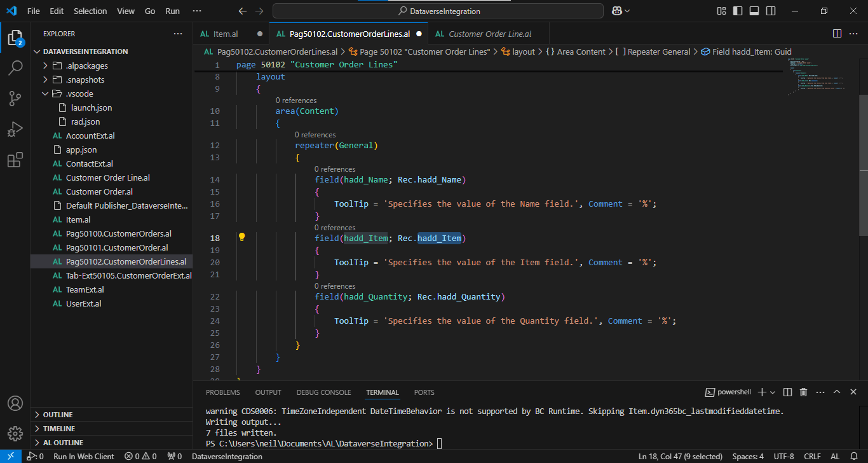Viewport: 868px width, 463px height.
Task: Click Run In Web Client in status bar
Action: click(x=84, y=457)
